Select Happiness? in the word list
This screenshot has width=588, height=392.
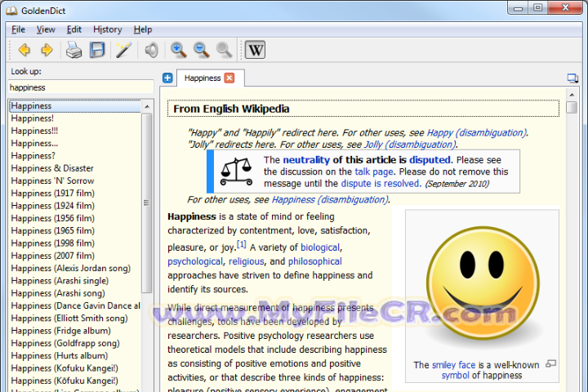75,156
